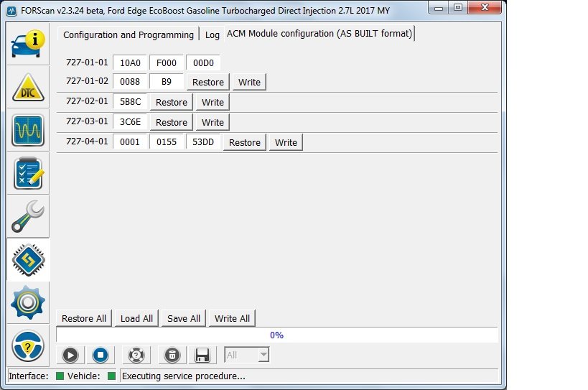This screenshot has width=588, height=390.
Task: Open the wrench service functions section
Action: [x=28, y=216]
